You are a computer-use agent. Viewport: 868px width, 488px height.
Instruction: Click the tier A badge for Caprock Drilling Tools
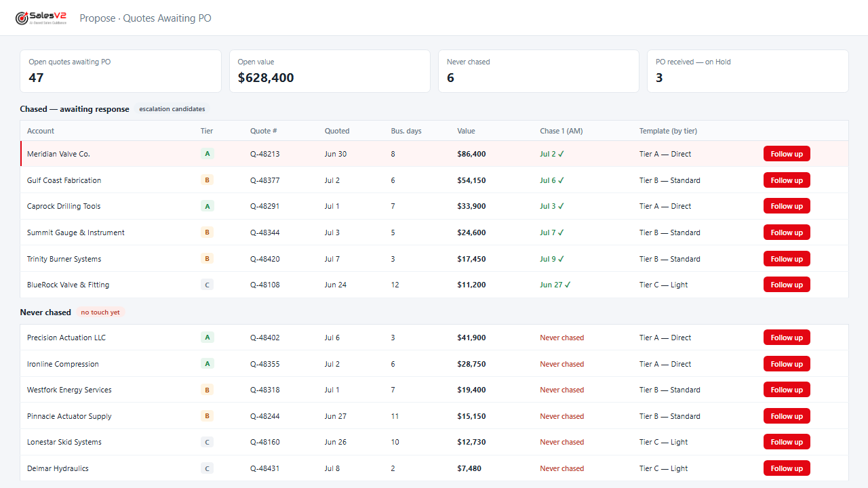pyautogui.click(x=208, y=206)
